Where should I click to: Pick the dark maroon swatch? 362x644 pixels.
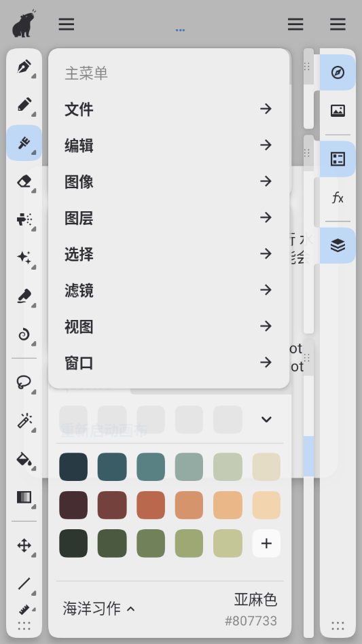[73, 505]
